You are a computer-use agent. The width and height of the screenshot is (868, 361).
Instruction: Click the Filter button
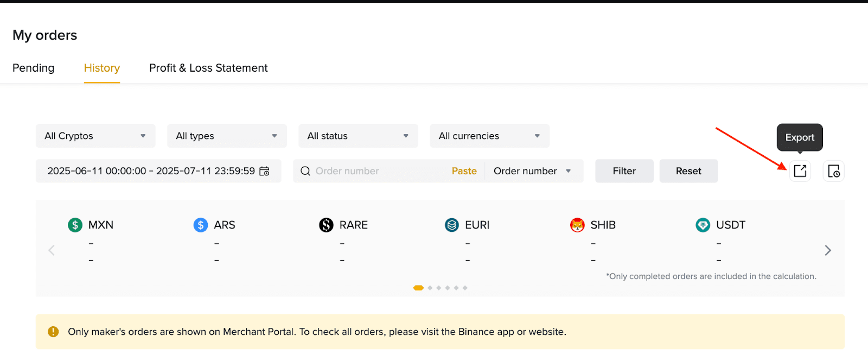(x=624, y=171)
